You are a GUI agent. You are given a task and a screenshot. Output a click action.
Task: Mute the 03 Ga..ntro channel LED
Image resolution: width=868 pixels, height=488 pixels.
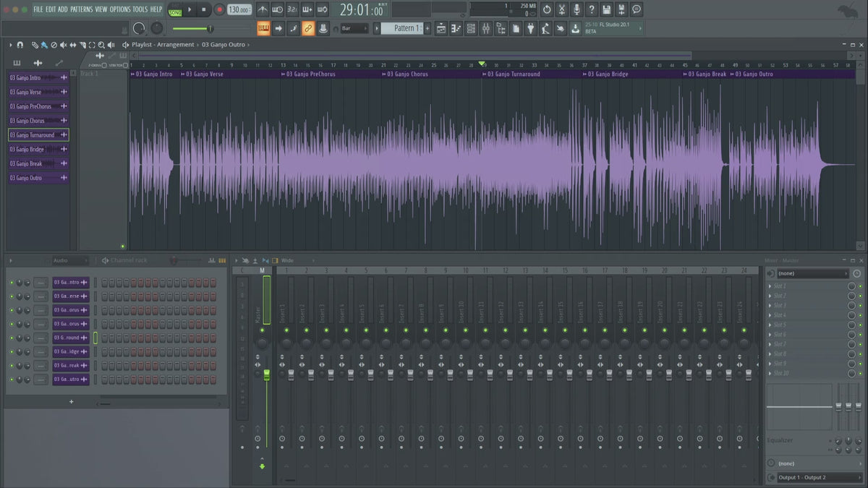[12, 282]
